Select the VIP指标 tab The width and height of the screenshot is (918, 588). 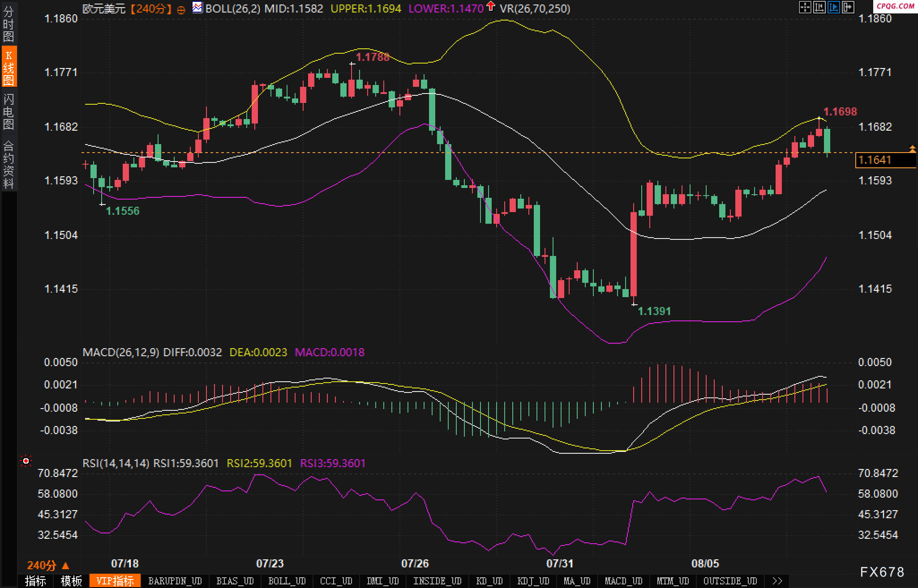pyautogui.click(x=115, y=581)
